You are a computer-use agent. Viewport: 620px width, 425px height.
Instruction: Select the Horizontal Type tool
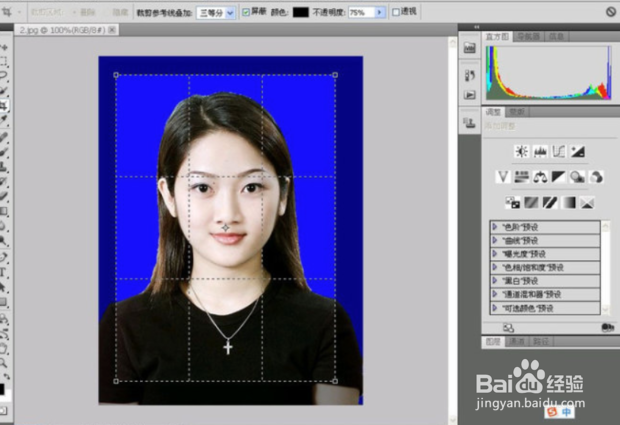coord(3,272)
